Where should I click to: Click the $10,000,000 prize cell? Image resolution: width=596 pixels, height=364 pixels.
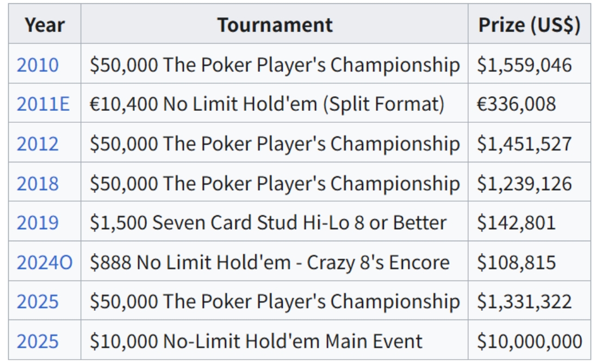point(529,341)
